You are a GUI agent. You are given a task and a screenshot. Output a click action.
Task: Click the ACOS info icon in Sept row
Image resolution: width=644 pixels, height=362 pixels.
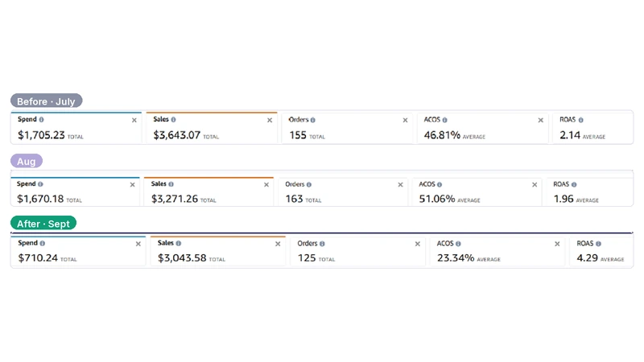pyautogui.click(x=458, y=244)
